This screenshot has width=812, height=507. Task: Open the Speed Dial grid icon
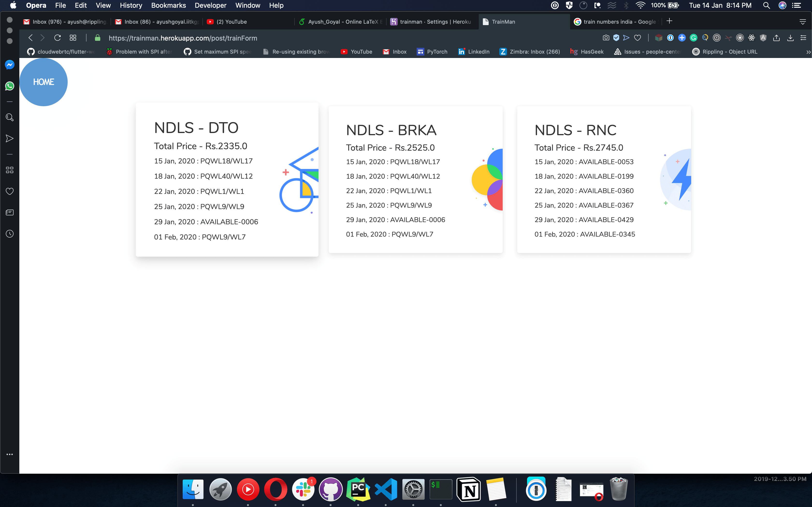point(73,38)
